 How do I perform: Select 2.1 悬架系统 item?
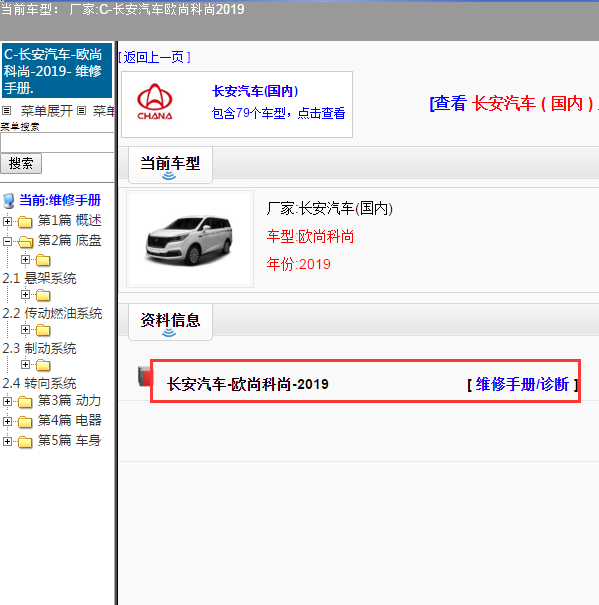click(39, 278)
